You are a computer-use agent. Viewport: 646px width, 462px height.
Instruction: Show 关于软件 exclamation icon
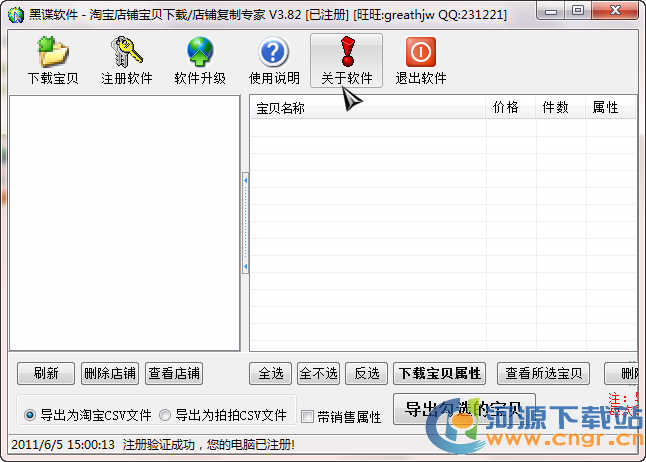tap(346, 61)
